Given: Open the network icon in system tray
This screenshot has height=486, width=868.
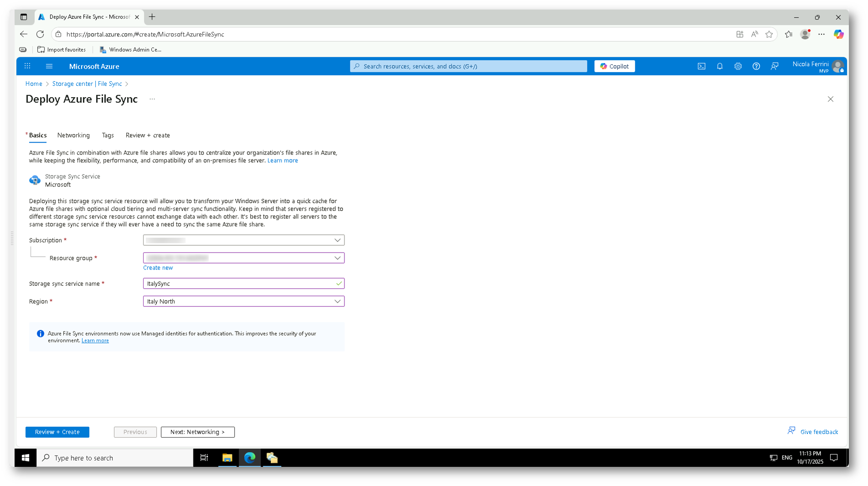Looking at the screenshot, I should tap(773, 458).
